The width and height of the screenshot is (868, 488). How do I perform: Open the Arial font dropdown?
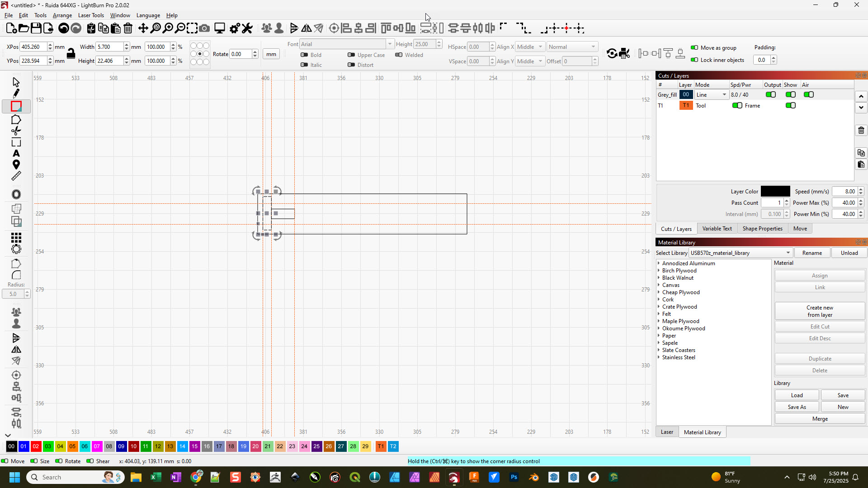(x=389, y=44)
